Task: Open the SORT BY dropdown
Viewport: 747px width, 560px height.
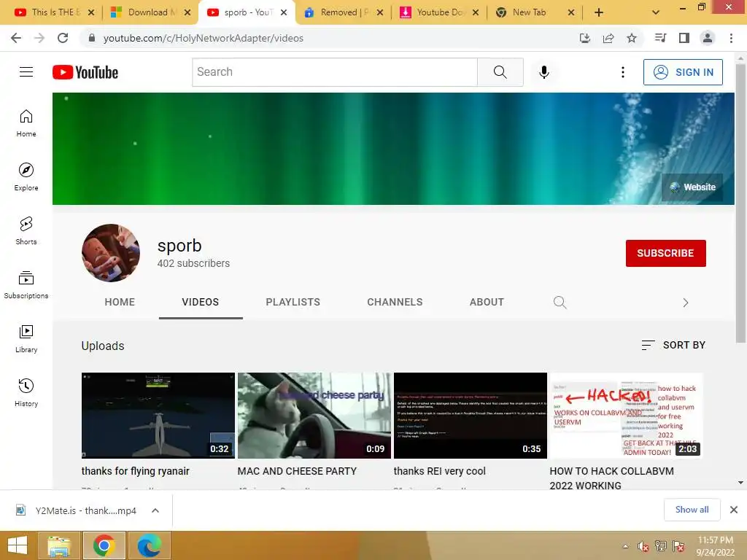Action: tap(673, 345)
